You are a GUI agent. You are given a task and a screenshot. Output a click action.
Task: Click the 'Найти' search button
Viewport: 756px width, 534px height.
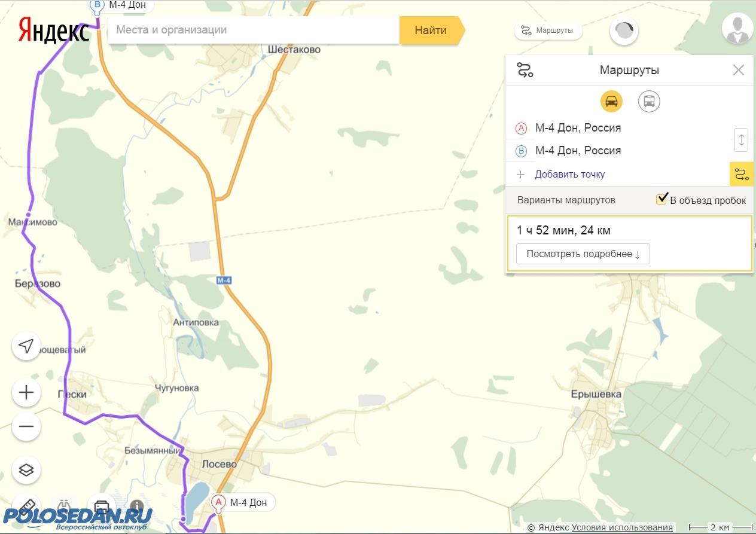pyautogui.click(x=431, y=30)
